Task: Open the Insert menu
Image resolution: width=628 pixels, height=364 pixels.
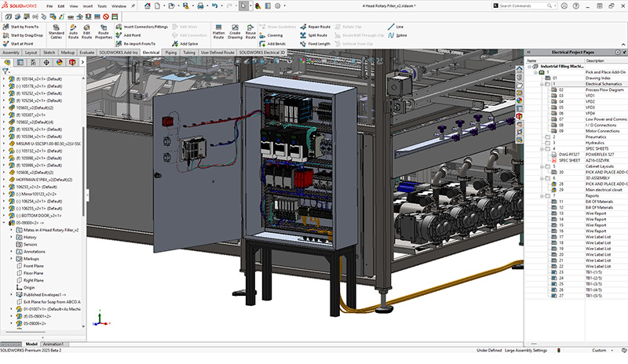Action: click(88, 6)
